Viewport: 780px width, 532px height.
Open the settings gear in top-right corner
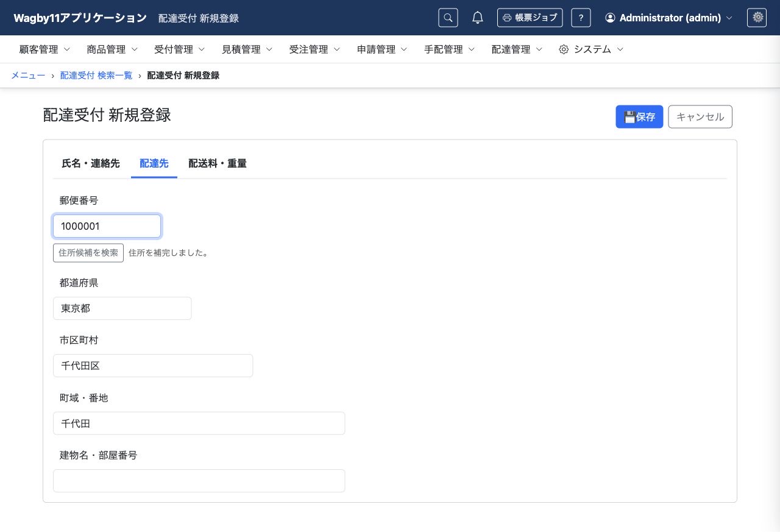[757, 18]
